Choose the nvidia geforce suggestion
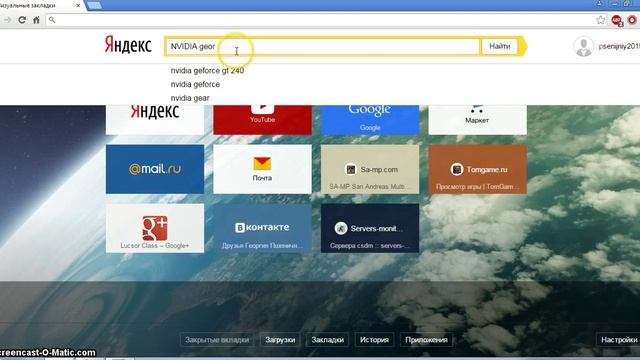Image resolution: width=640 pixels, height=360 pixels. tap(195, 84)
